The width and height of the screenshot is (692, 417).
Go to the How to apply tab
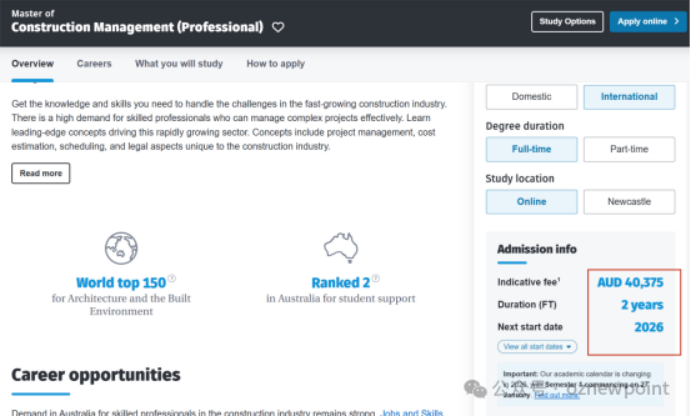[275, 64]
